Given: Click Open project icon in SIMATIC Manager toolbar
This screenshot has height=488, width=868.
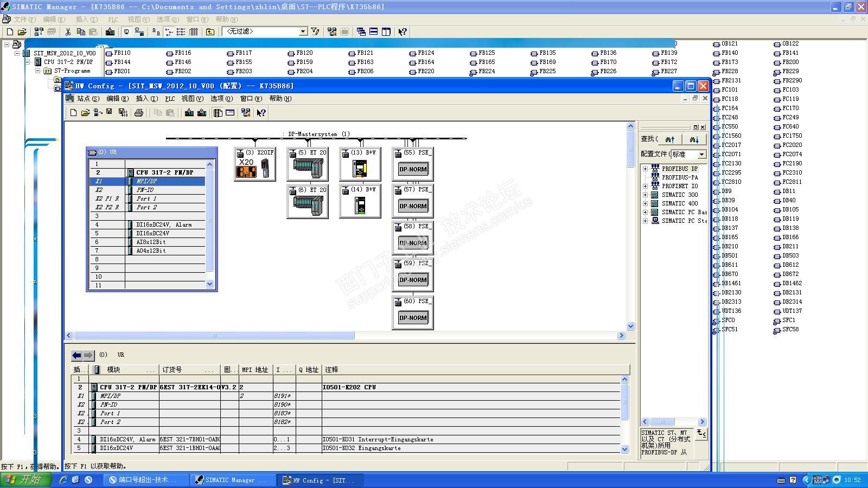Looking at the screenshot, I should pyautogui.click(x=22, y=32).
